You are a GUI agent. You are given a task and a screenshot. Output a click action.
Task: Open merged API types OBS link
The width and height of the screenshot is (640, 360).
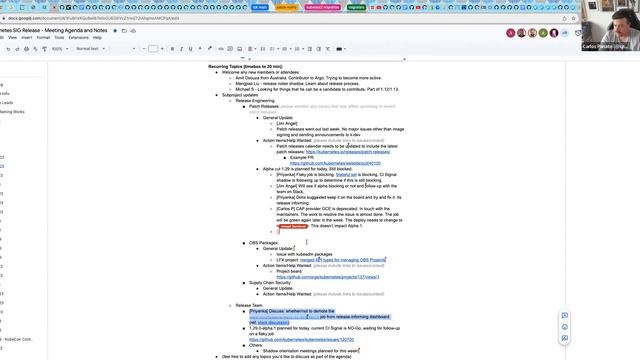point(343,260)
